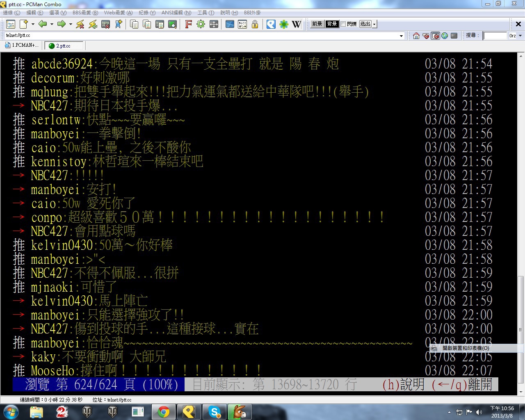Toggle full screen with the four-arrow icon
Screen dimensions: 525x420
(214, 24)
